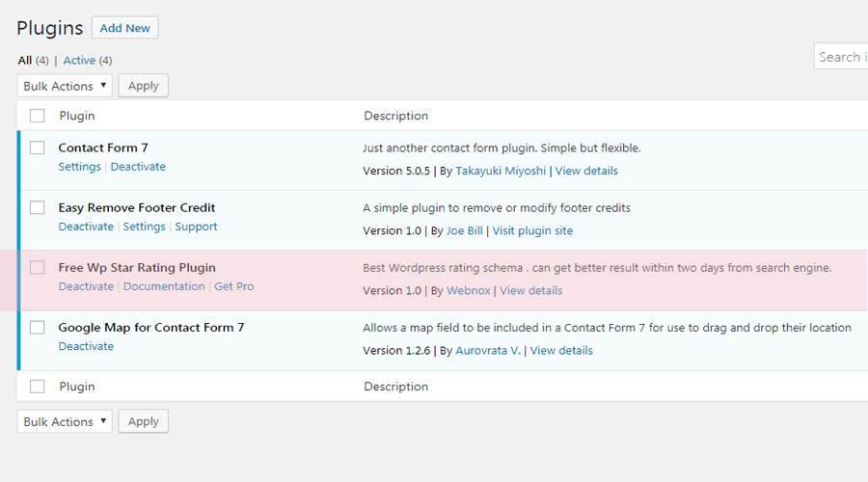Click the Easy Remove Footer Credit title

(137, 207)
